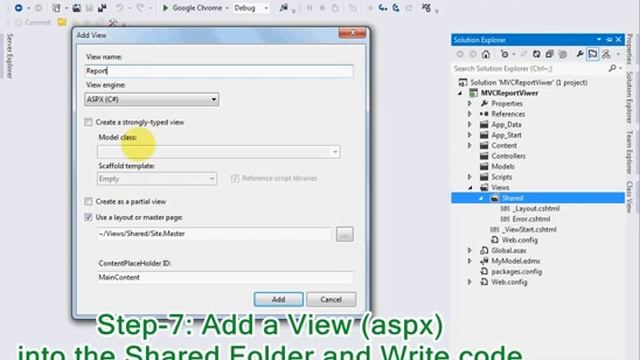Click the Cancel button in Add View dialog
Viewport: 640px width, 360px height.
pos(331,299)
